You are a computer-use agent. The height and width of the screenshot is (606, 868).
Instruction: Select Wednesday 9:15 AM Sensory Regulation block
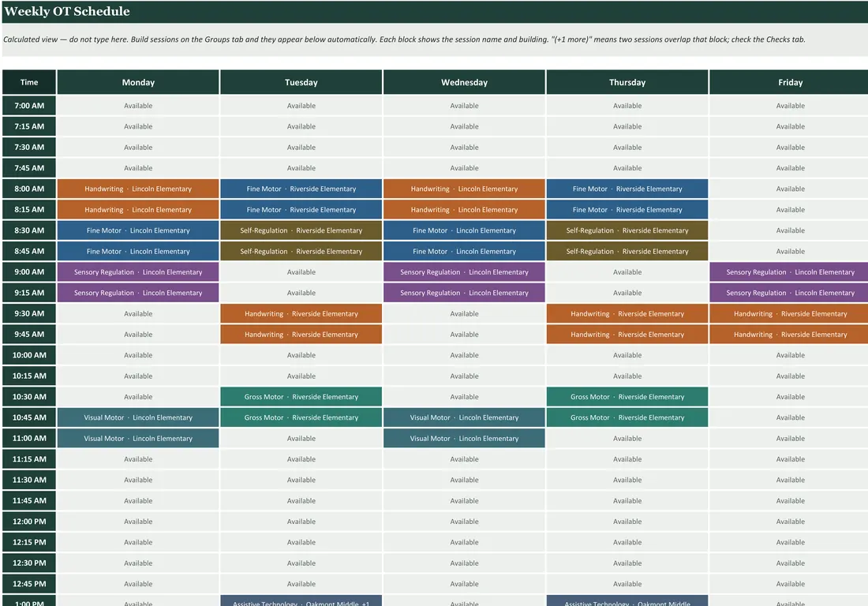464,293
